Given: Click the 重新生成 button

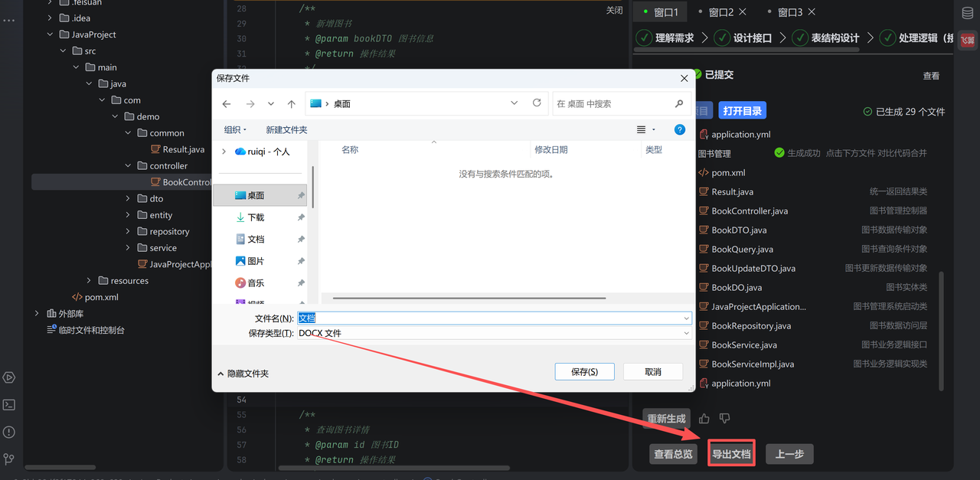Looking at the screenshot, I should [666, 419].
